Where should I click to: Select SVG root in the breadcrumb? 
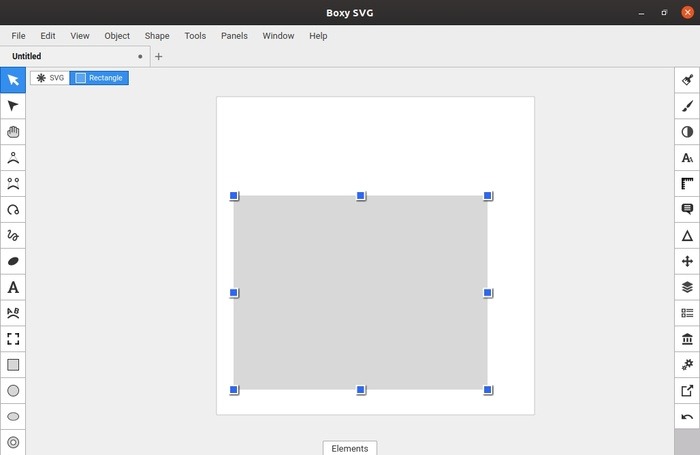click(50, 78)
